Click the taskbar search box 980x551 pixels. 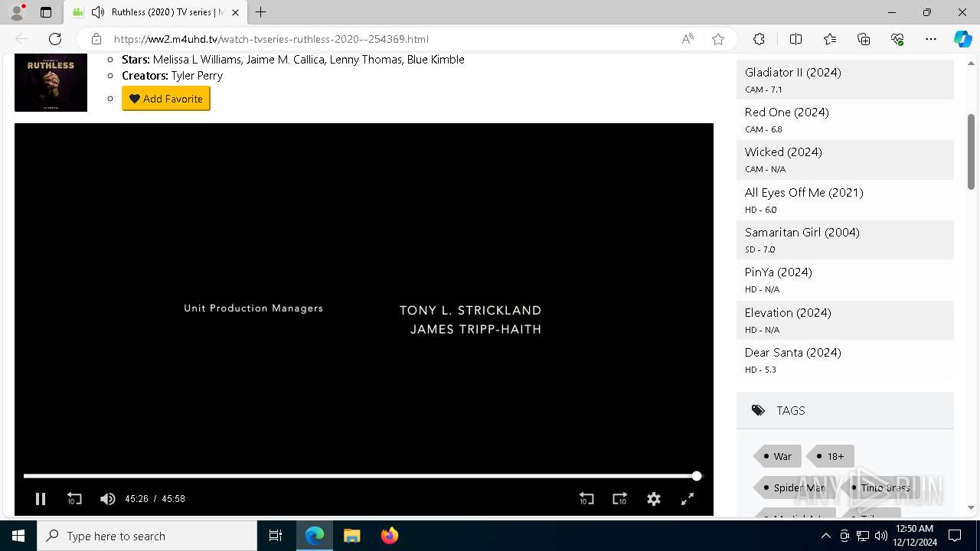[x=147, y=536]
